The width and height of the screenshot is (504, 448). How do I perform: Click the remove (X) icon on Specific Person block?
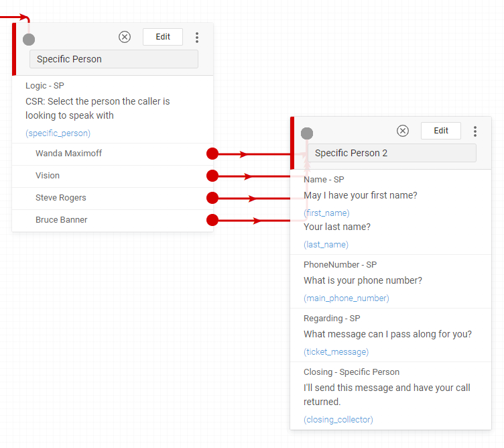pos(125,37)
